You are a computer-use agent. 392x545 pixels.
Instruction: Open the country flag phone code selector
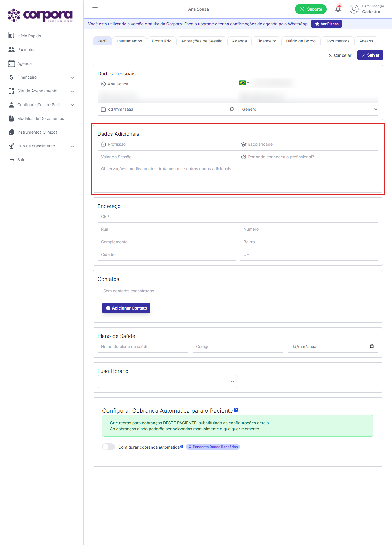pos(244,83)
